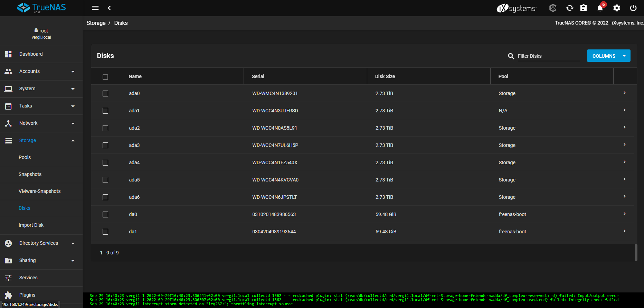644x308 pixels.
Task: Check the da0 disk checkbox
Action: 105,215
